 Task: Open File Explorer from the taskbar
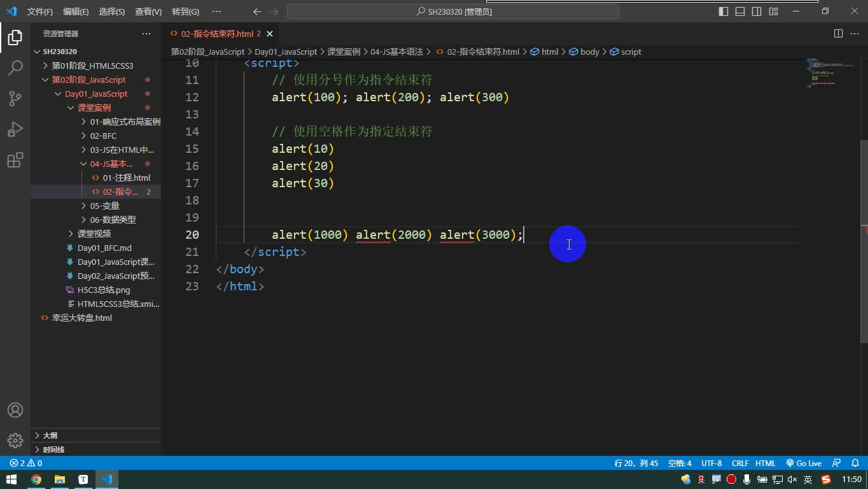coord(60,479)
